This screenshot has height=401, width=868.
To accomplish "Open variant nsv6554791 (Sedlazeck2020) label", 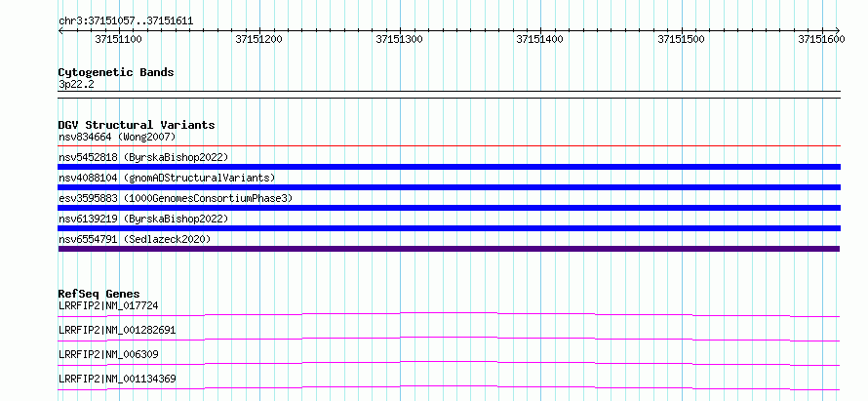I will tap(135, 239).
